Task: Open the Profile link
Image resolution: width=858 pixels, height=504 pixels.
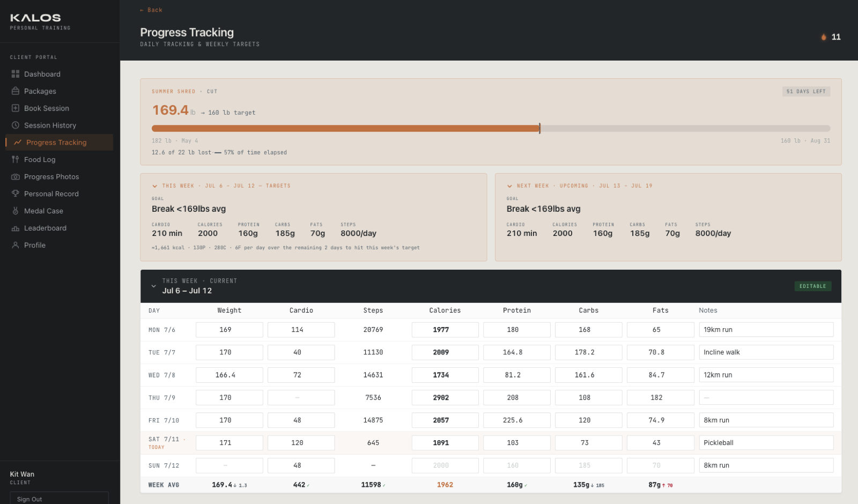Action: [x=60, y=246]
